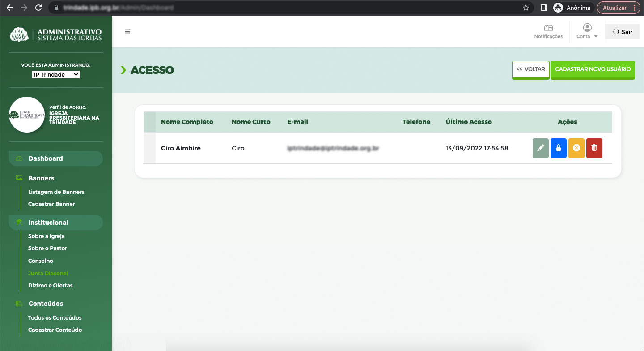Open Institucional menu section
Viewport: 644px width, 351px height.
(x=48, y=223)
